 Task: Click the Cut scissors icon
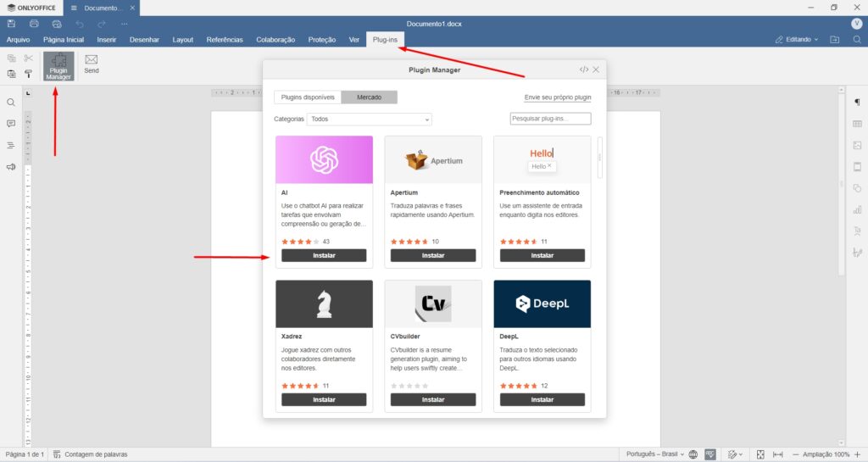coord(28,58)
